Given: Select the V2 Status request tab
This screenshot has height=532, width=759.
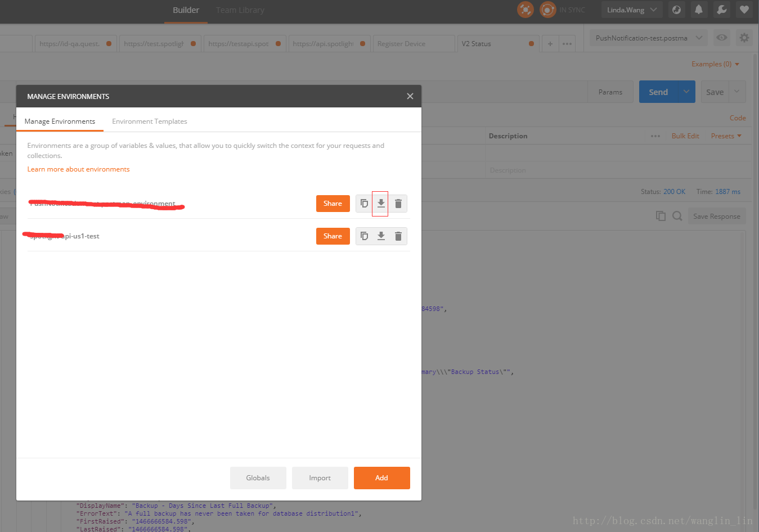Looking at the screenshot, I should click(498, 44).
